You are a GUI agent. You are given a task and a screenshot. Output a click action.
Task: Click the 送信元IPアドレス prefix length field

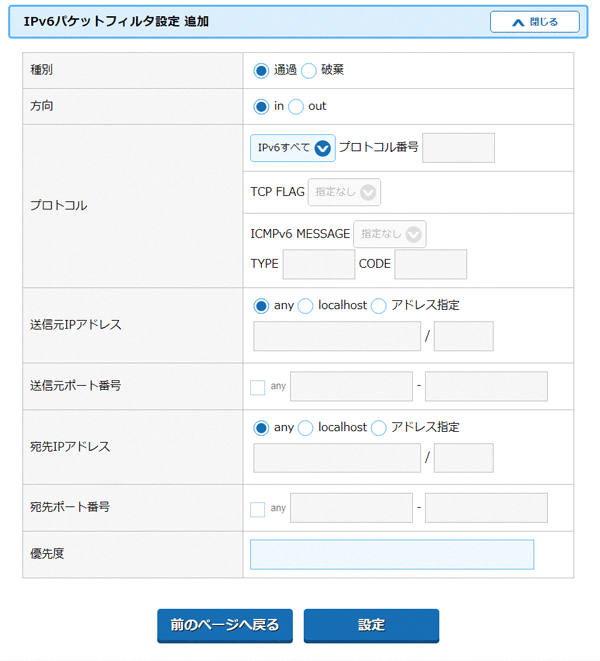click(464, 336)
